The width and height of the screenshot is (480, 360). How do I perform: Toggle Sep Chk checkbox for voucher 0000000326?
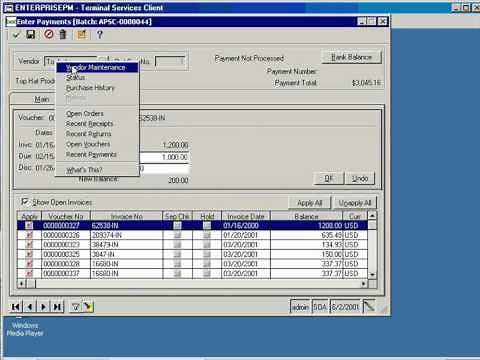[x=177, y=235]
